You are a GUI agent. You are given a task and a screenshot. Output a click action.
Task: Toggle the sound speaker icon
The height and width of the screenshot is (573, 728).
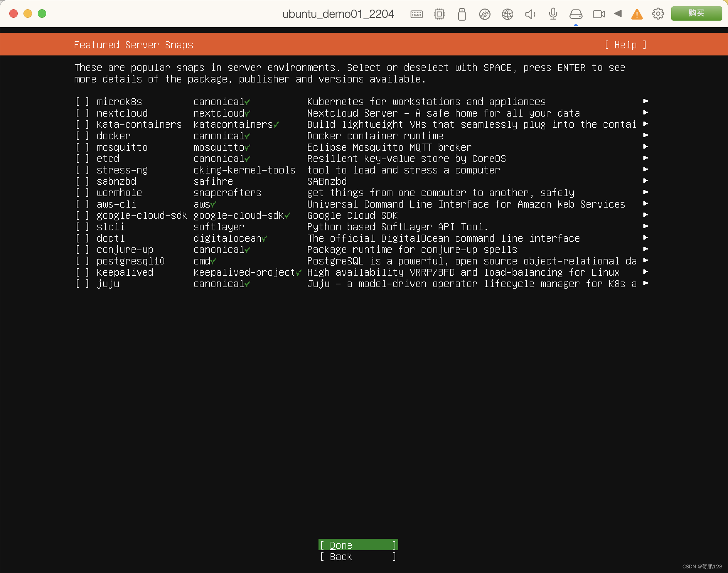click(530, 14)
